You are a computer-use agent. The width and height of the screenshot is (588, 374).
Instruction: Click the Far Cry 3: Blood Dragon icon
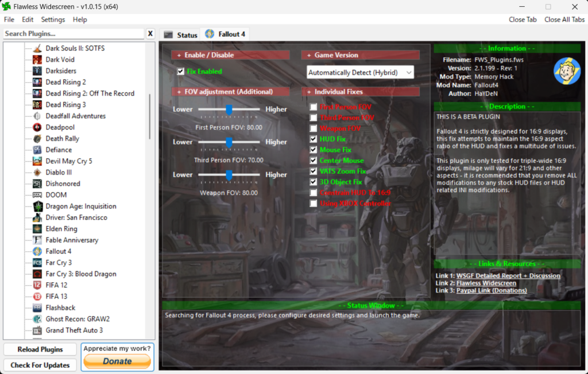point(37,274)
